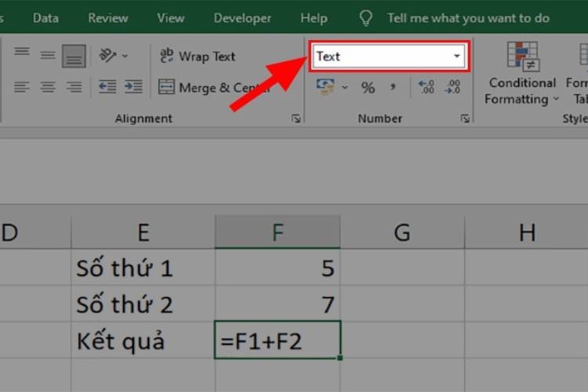The height and width of the screenshot is (392, 588).
Task: Click the Tell me what you want to do box
Action: coord(468,18)
